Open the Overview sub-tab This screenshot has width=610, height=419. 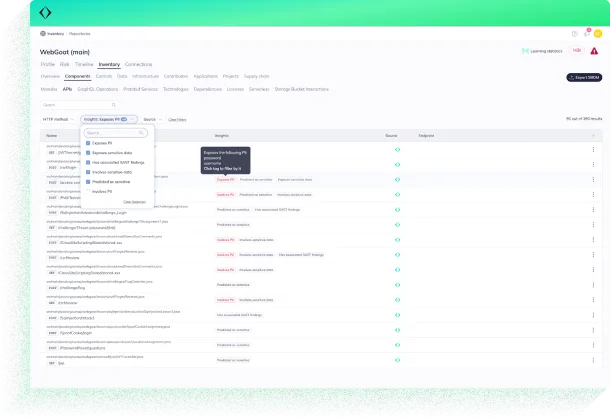(x=50, y=76)
